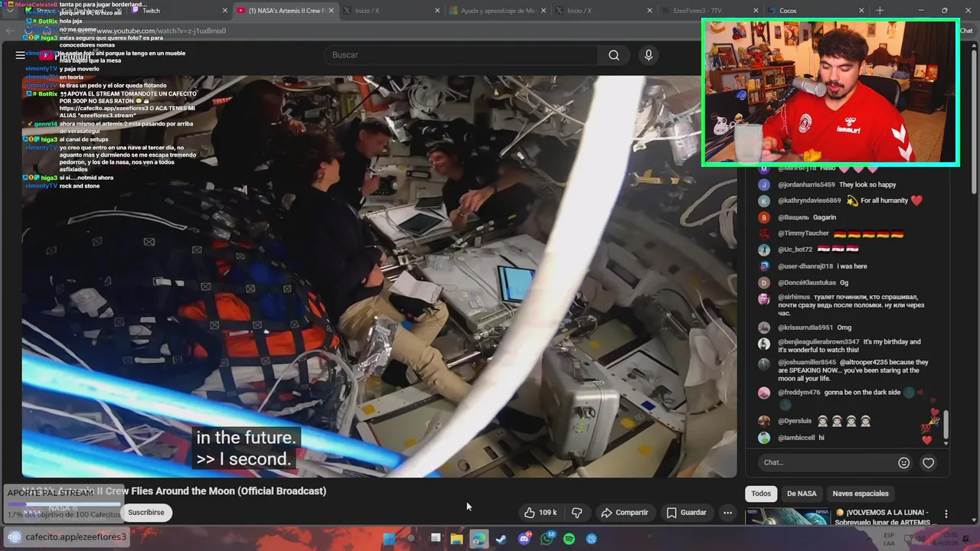Jump to newest chat with down arrow
The width and height of the screenshot is (980, 551).
tap(946, 443)
